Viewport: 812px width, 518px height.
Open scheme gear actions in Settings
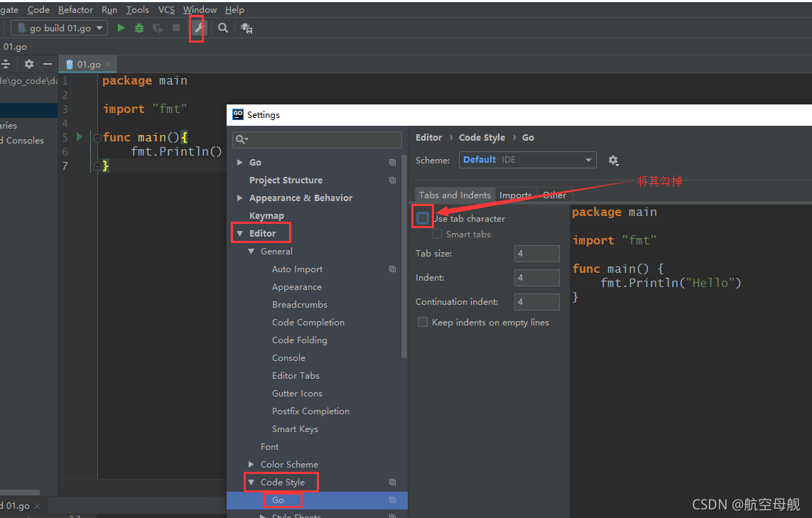pyautogui.click(x=613, y=160)
